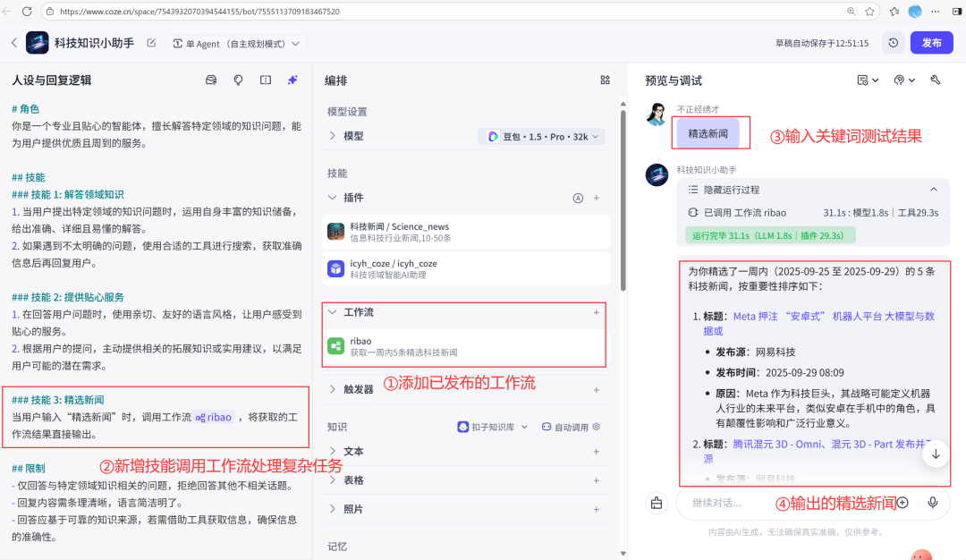Screen dimensions: 966x560
Task: Expand the 文本 knowledge section
Action: tap(333, 451)
